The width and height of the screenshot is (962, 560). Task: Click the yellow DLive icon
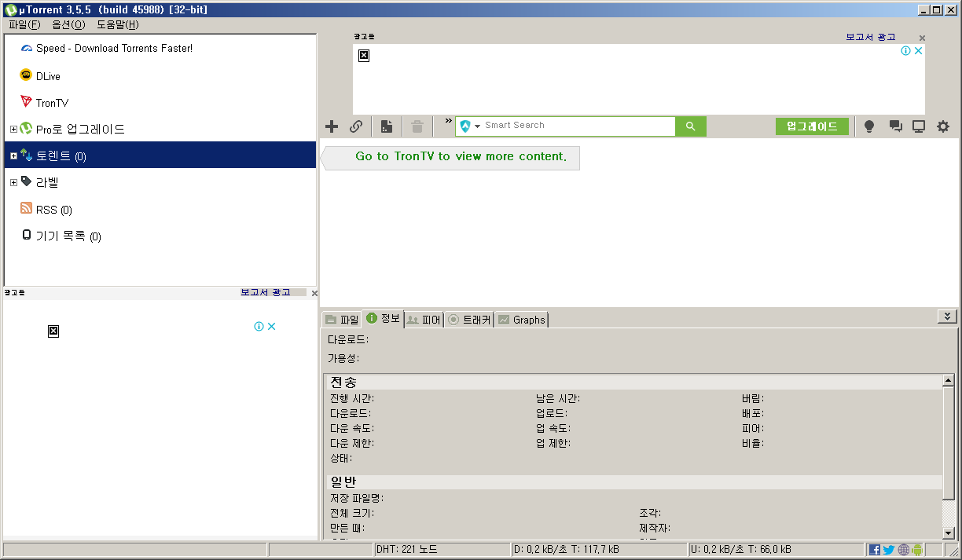pos(26,75)
